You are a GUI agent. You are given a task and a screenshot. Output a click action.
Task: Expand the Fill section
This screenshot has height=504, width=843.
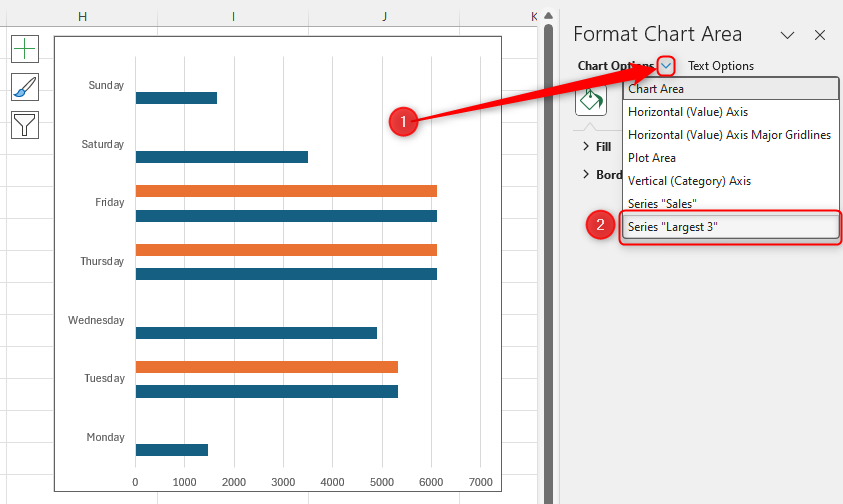click(x=597, y=147)
